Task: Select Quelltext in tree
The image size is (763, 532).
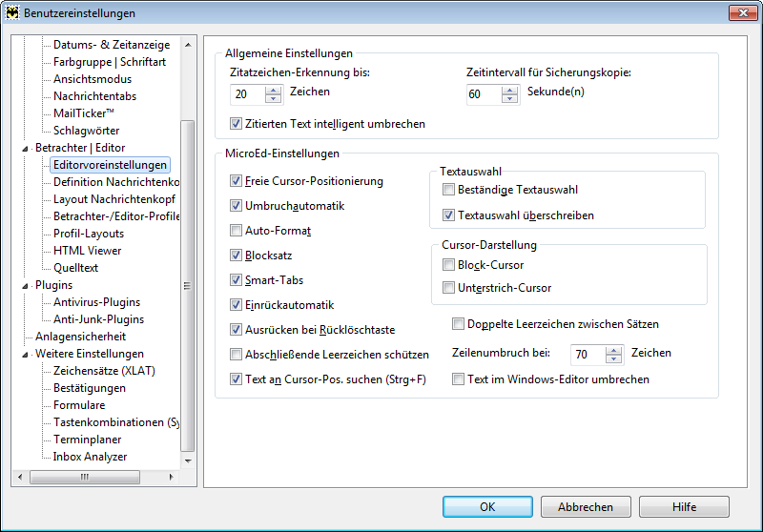Action: pos(75,268)
